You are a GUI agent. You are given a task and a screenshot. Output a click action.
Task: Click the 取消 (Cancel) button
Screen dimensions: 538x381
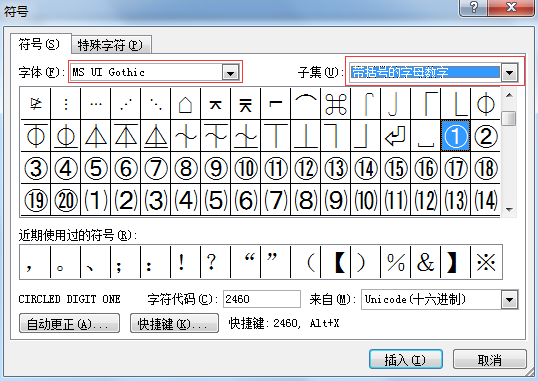tap(490, 359)
